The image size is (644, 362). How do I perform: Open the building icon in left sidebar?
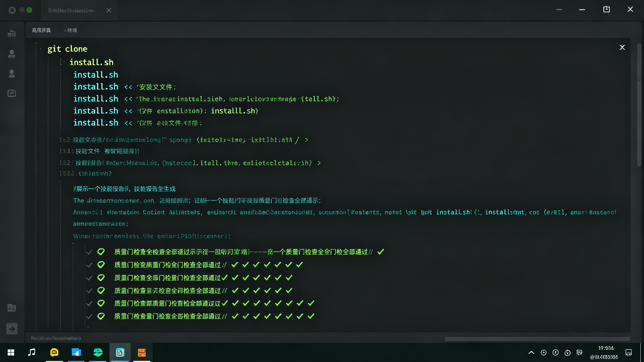12,33
